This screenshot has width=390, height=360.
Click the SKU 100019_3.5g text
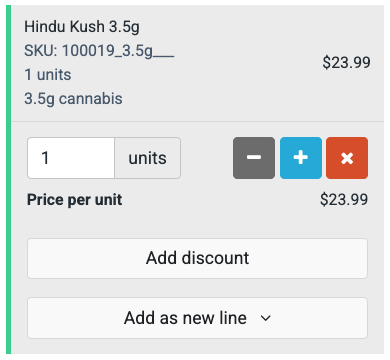[x=99, y=51]
